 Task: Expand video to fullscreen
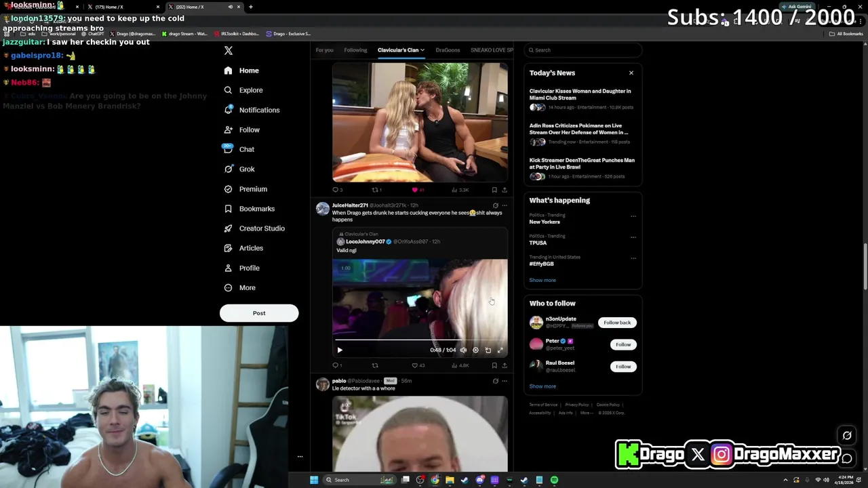[x=500, y=350]
